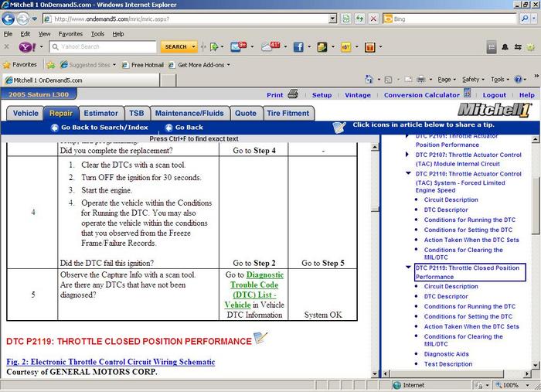Open the View menu
541x392 pixels.
tap(44, 34)
